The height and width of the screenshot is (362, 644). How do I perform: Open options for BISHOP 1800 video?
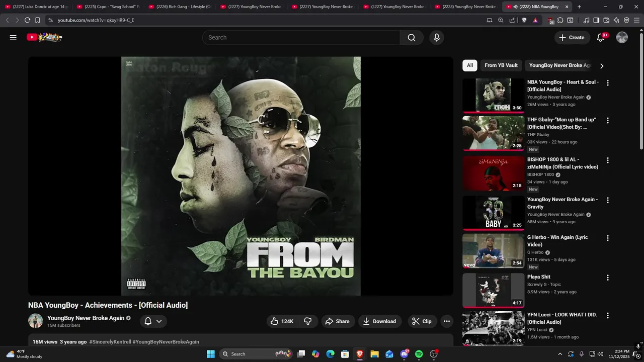[608, 160]
